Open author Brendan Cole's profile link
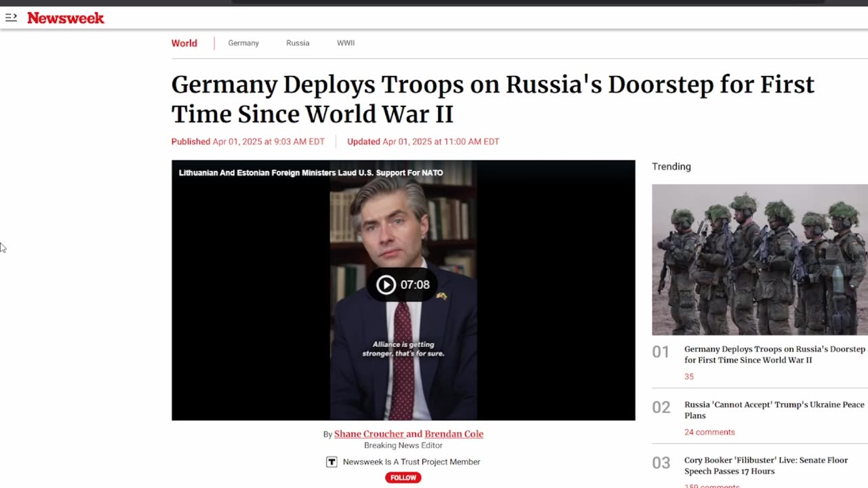This screenshot has height=488, width=868. (454, 434)
